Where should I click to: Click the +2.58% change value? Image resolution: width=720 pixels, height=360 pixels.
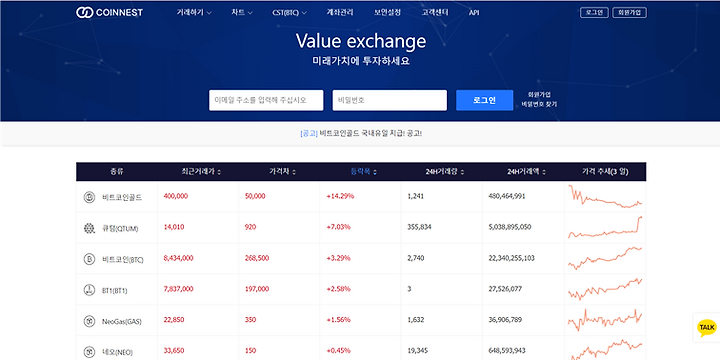click(338, 289)
